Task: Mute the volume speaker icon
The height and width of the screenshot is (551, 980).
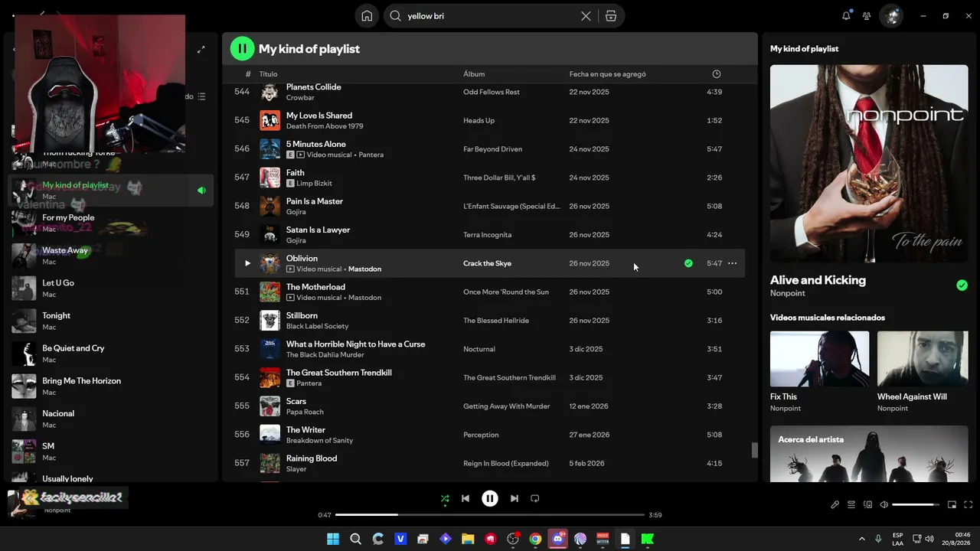Action: [x=884, y=505]
